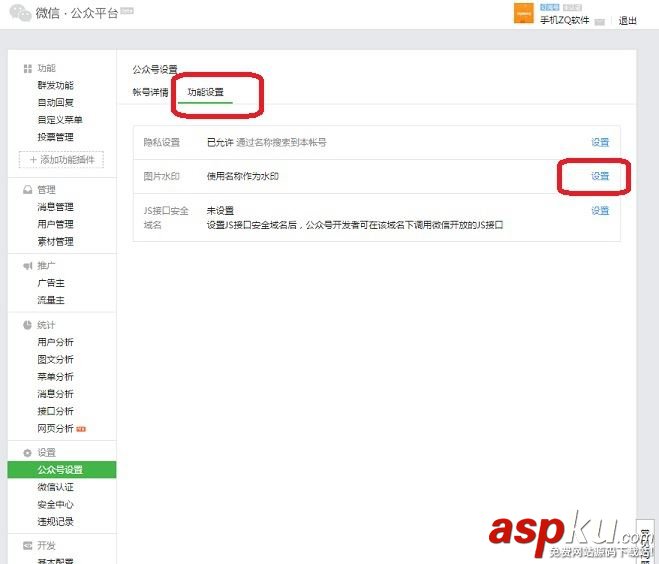659x564 pixels.
Task: Click the orange account avatar
Action: click(x=524, y=13)
